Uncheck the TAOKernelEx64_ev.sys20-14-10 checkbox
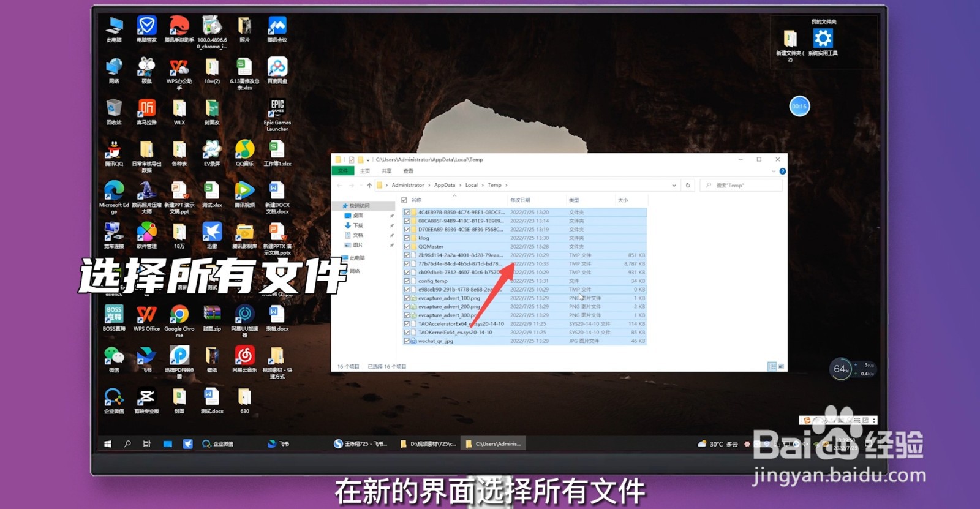Screen dimensions: 980x509 [x=407, y=332]
